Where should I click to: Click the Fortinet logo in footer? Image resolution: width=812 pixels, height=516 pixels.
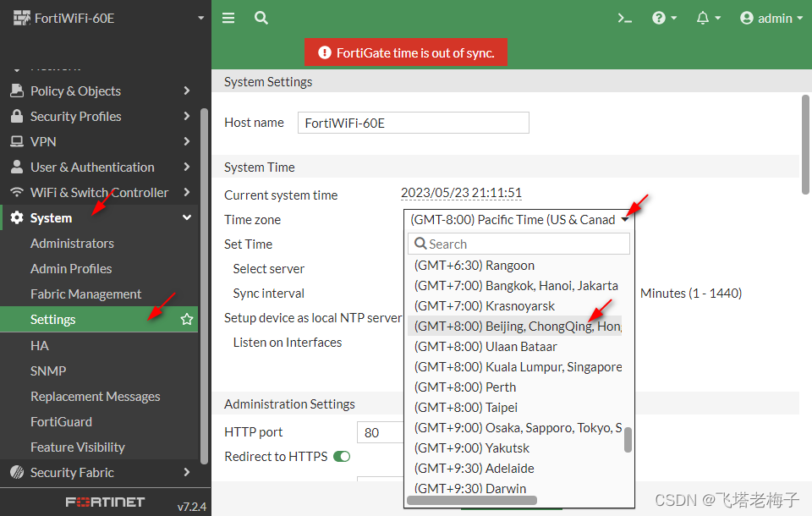tap(105, 502)
